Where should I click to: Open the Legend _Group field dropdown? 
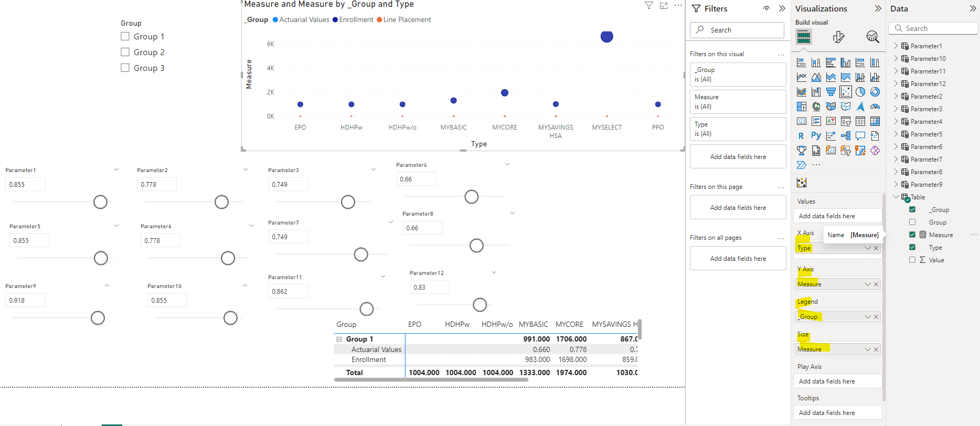click(868, 317)
